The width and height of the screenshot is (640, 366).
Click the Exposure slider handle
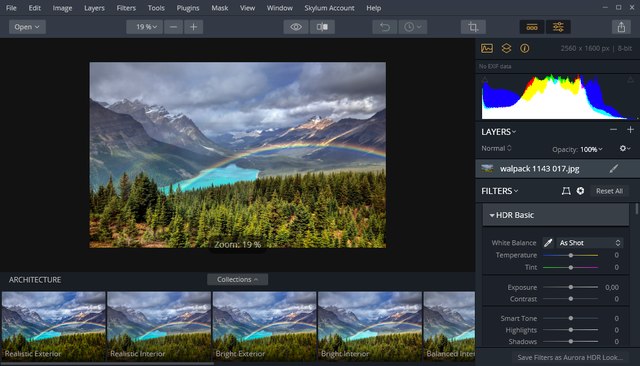pos(571,287)
